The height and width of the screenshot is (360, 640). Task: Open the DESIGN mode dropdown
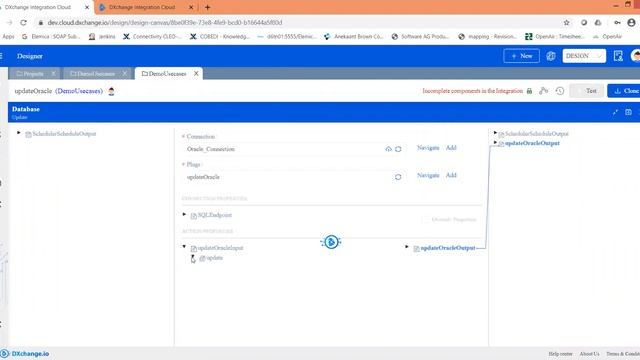tap(584, 56)
